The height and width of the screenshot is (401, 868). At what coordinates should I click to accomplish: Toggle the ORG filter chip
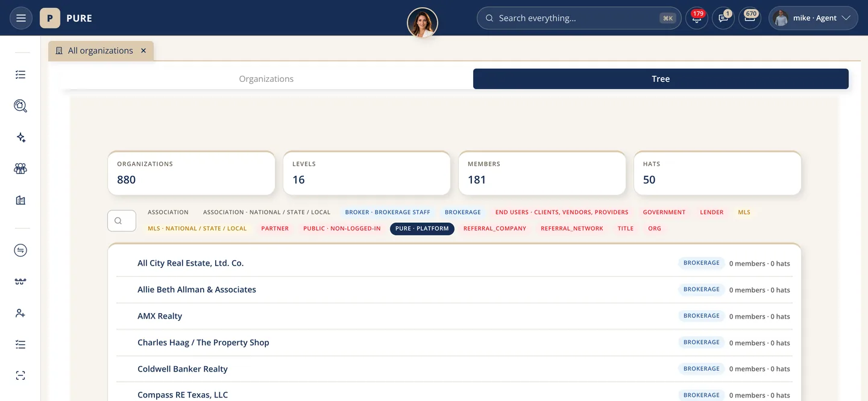(x=655, y=228)
